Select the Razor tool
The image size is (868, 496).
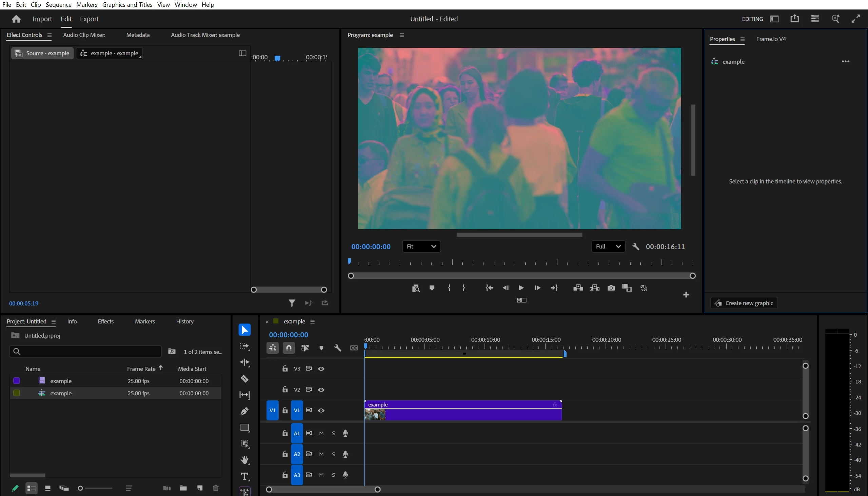pyautogui.click(x=244, y=378)
